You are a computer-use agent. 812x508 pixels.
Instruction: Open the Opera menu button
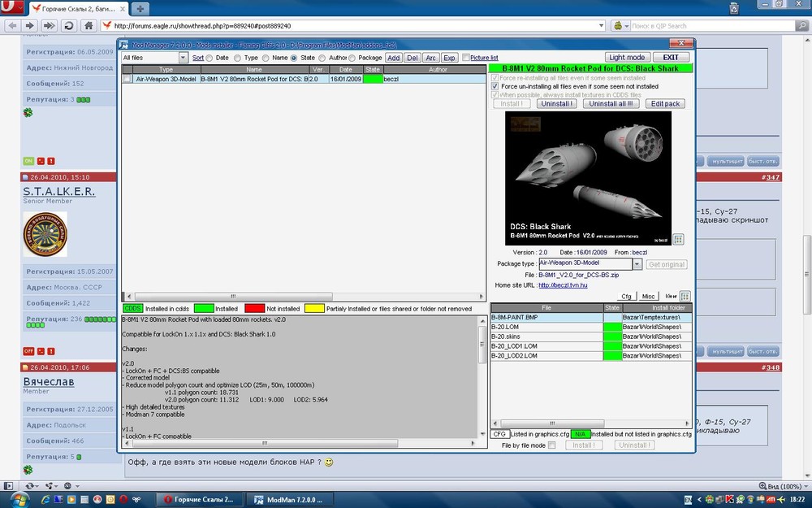tap(11, 7)
